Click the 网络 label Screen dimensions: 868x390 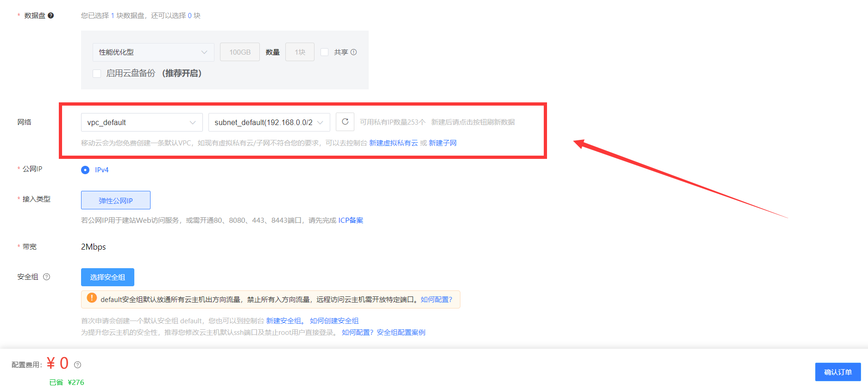pyautogui.click(x=25, y=122)
